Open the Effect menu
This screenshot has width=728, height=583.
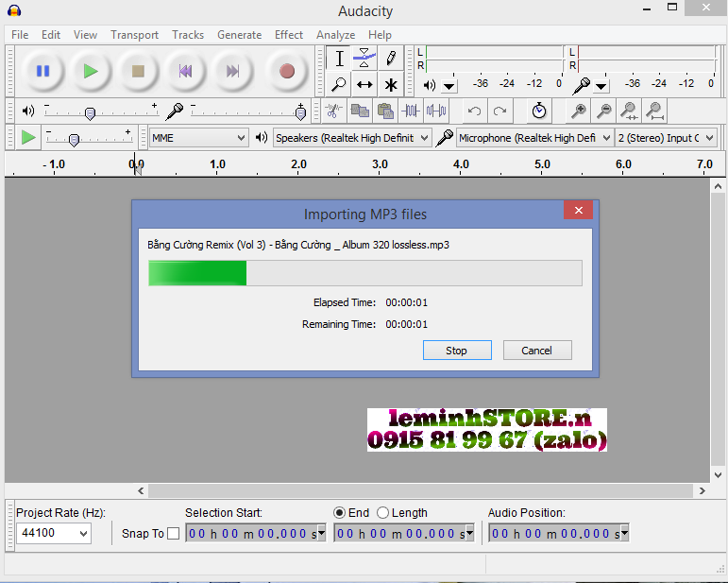pos(288,35)
